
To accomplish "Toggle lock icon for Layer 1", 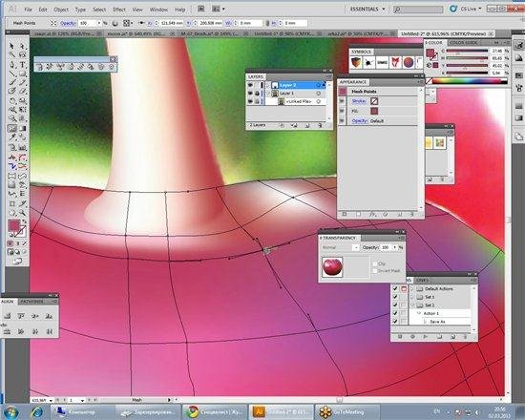I will point(257,94).
